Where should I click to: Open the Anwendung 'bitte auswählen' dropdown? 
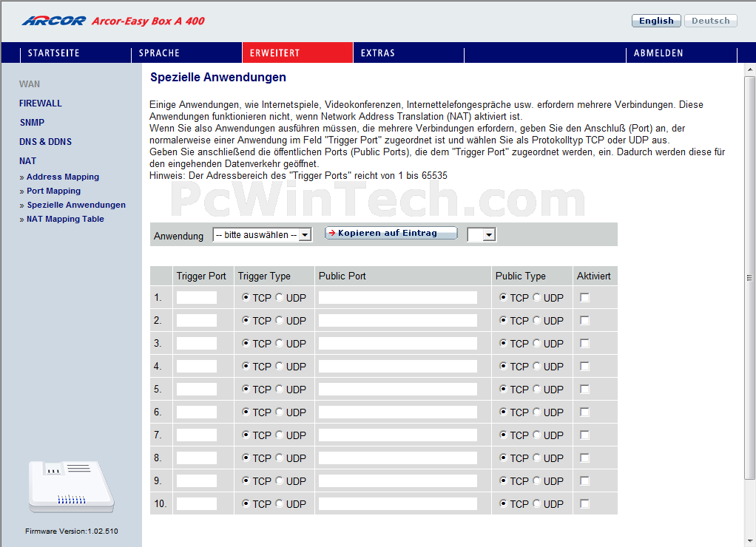263,235
